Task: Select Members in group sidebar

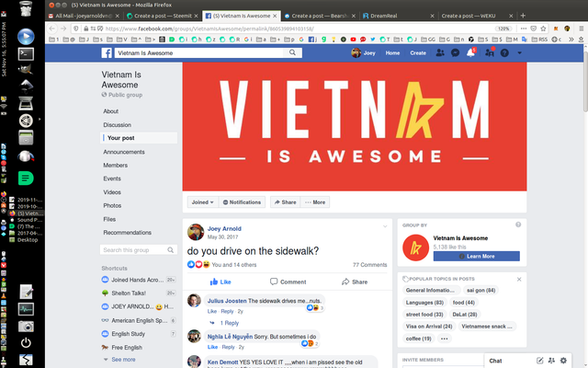Action: (x=115, y=166)
